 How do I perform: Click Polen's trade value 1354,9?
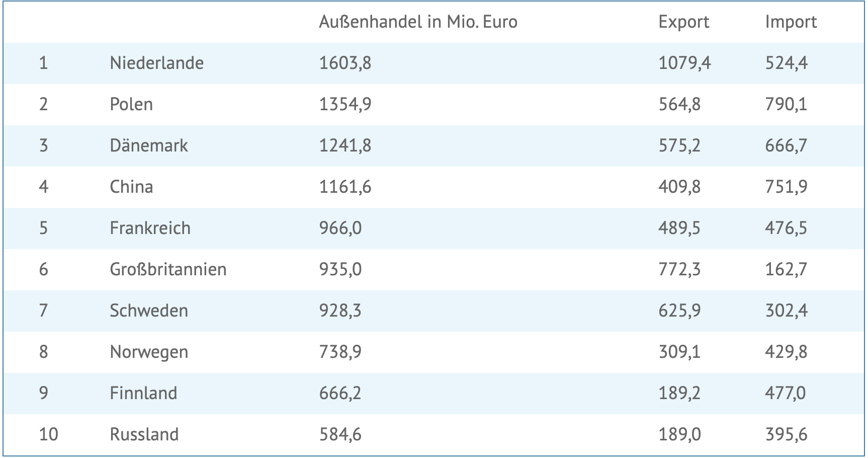(x=345, y=105)
